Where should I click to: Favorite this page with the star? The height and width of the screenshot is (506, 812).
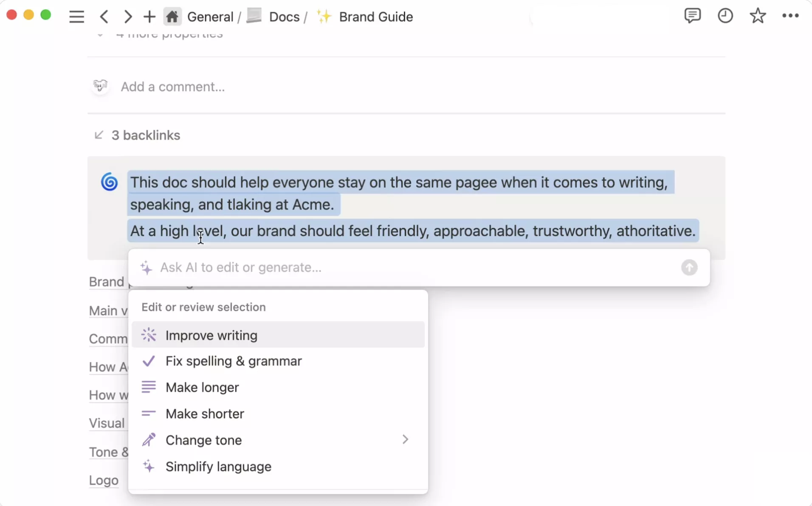[x=758, y=16]
